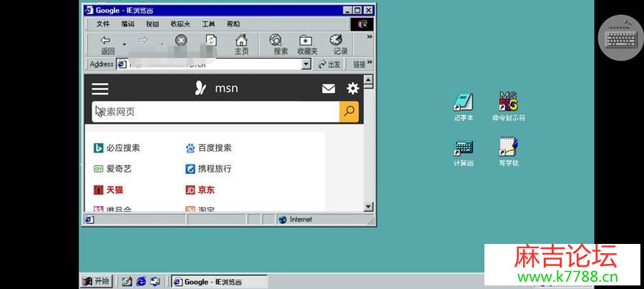Image resolution: width=644 pixels, height=289 pixels.
Task: Open the 搜索 search pane button
Action: coord(280,45)
